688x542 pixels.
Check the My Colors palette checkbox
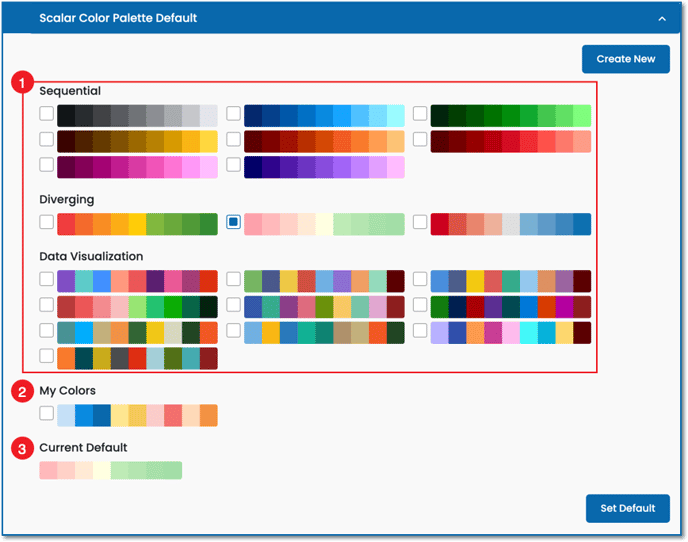click(x=47, y=413)
